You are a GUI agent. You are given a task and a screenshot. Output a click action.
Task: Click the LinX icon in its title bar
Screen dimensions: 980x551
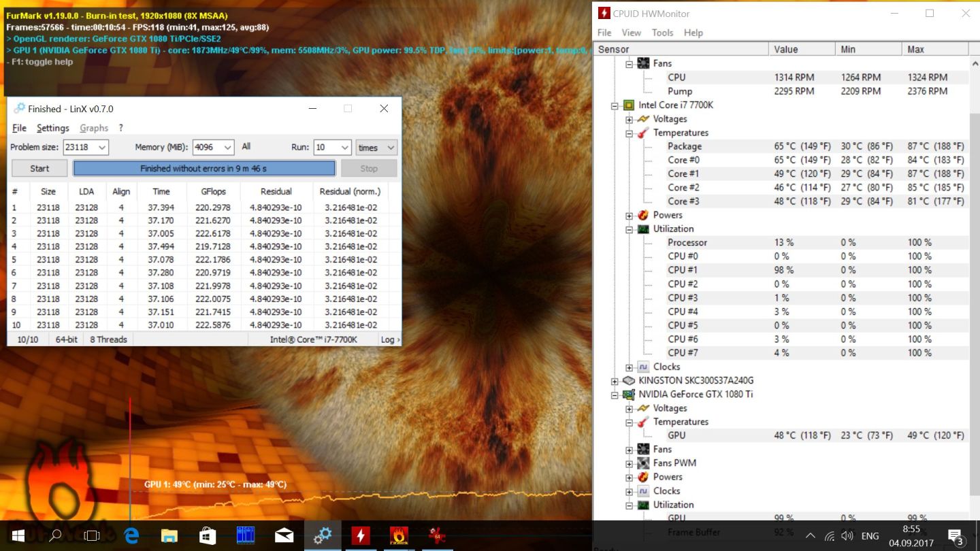click(x=19, y=109)
